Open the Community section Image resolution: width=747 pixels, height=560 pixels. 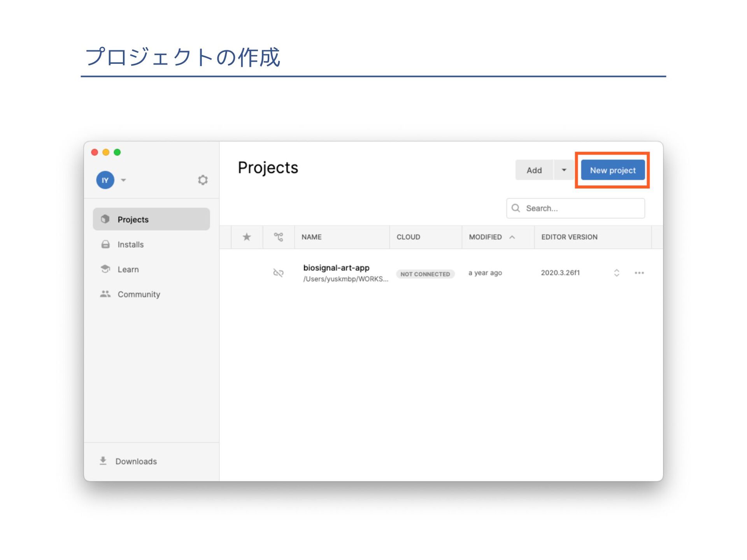(139, 294)
